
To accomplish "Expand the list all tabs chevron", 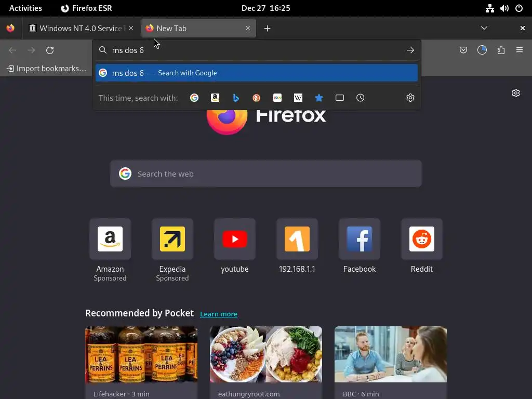I will point(484,28).
